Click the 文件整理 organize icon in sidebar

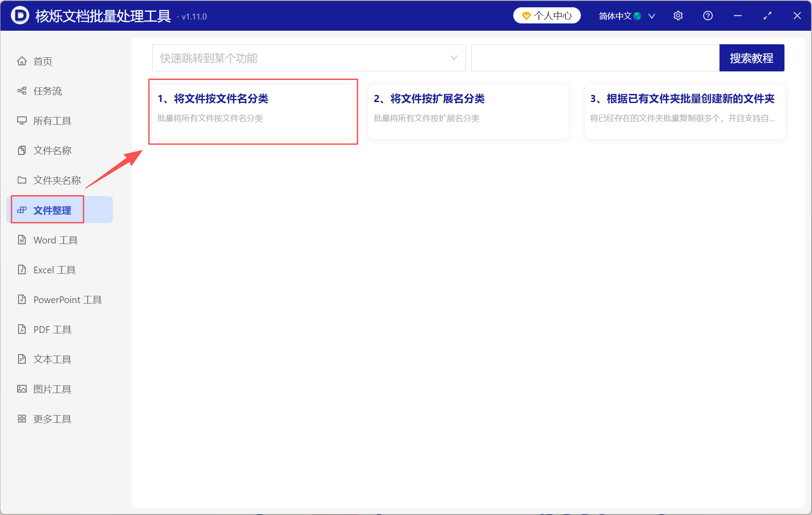click(22, 210)
